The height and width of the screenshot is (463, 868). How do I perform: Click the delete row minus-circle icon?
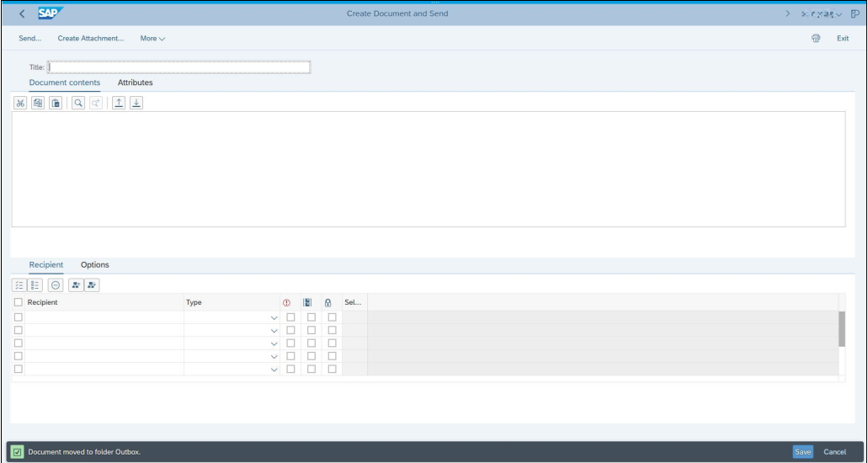coord(56,285)
